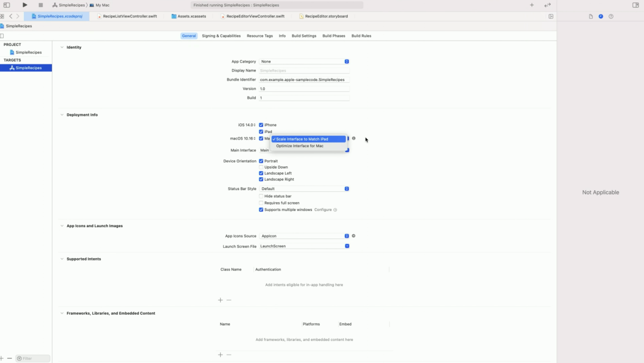Click the Configure arrow icon
Viewport: 644px width, 363px height.
point(335,210)
